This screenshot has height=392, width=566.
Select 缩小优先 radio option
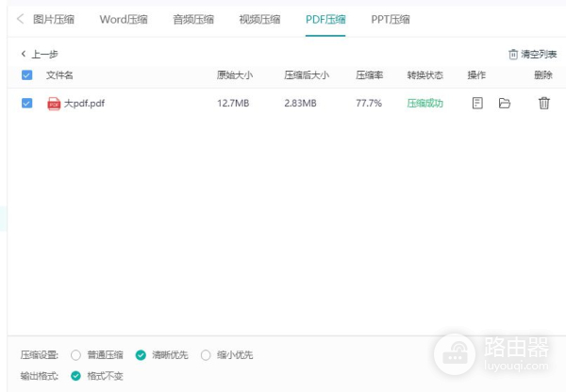(x=206, y=355)
